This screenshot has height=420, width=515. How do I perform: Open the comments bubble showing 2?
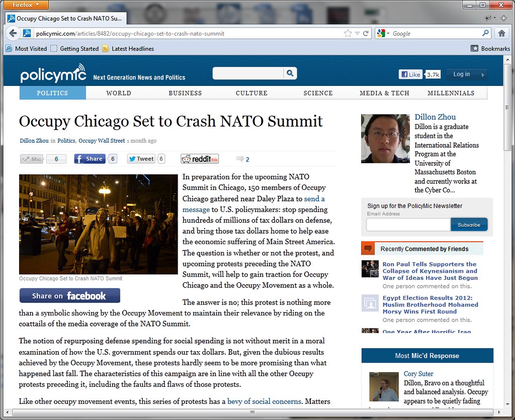pos(243,159)
